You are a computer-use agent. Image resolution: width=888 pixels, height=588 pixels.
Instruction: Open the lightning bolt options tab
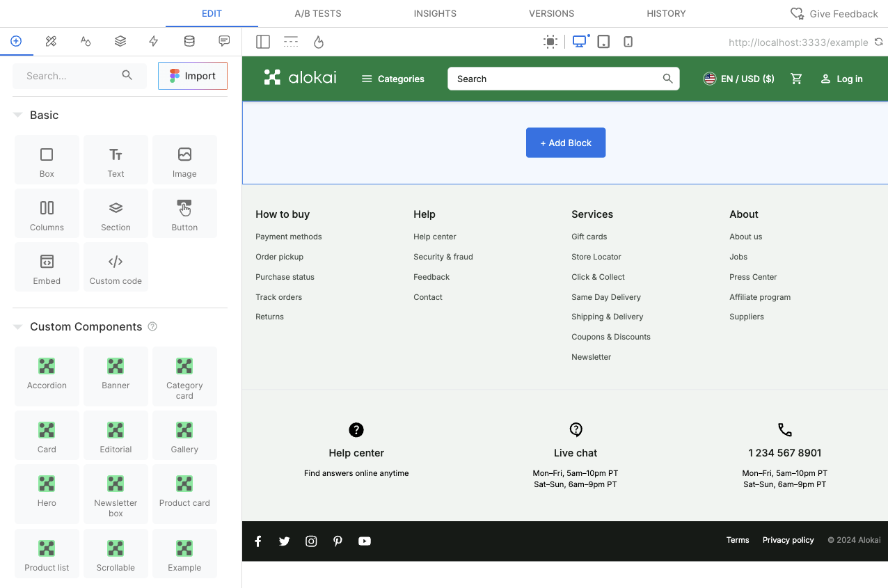(x=154, y=41)
